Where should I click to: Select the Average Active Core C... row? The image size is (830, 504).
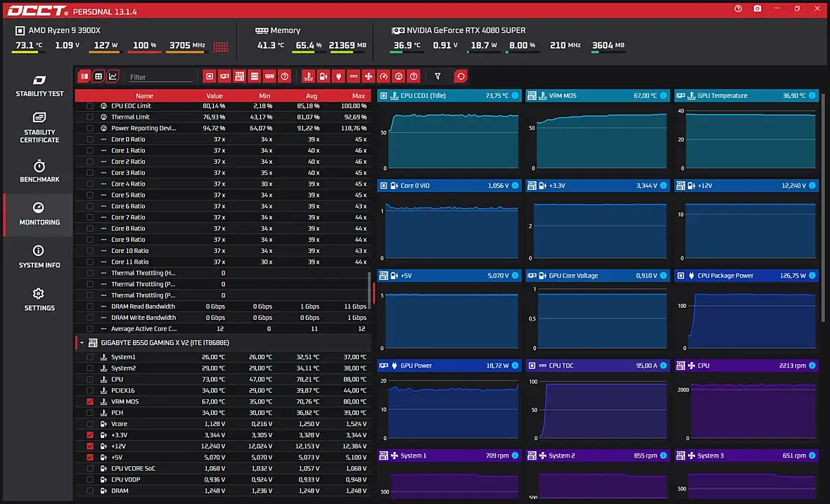(x=223, y=328)
